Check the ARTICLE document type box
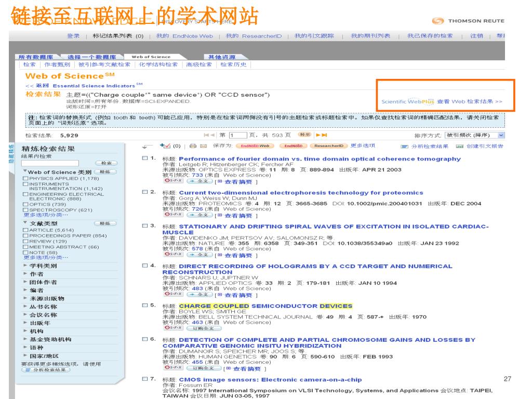532x399 pixels. 25,230
